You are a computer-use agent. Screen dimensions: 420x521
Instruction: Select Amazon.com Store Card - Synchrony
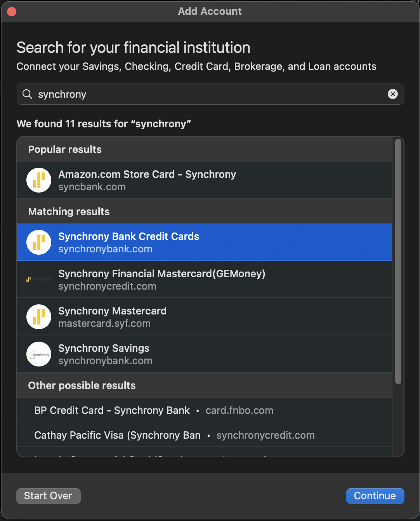point(205,180)
